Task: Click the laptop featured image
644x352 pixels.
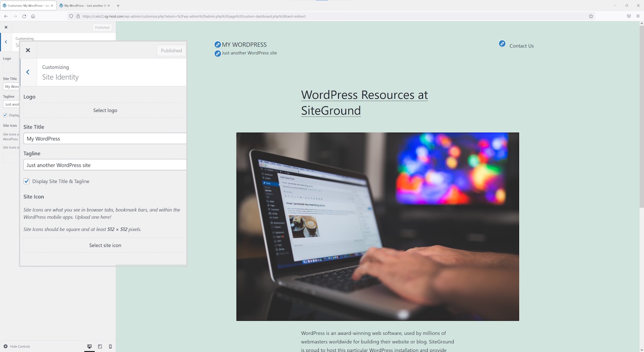Action: (378, 226)
